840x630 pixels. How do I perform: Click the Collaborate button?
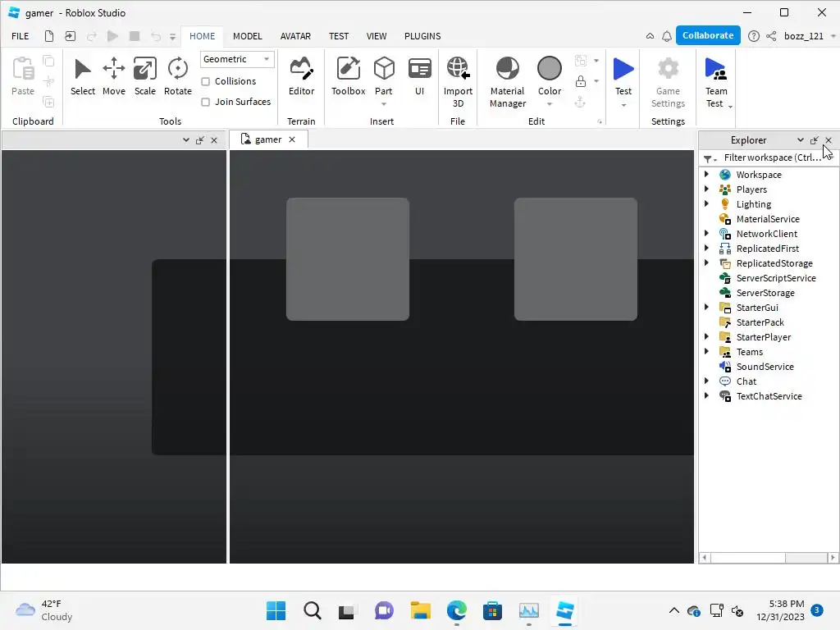point(708,35)
